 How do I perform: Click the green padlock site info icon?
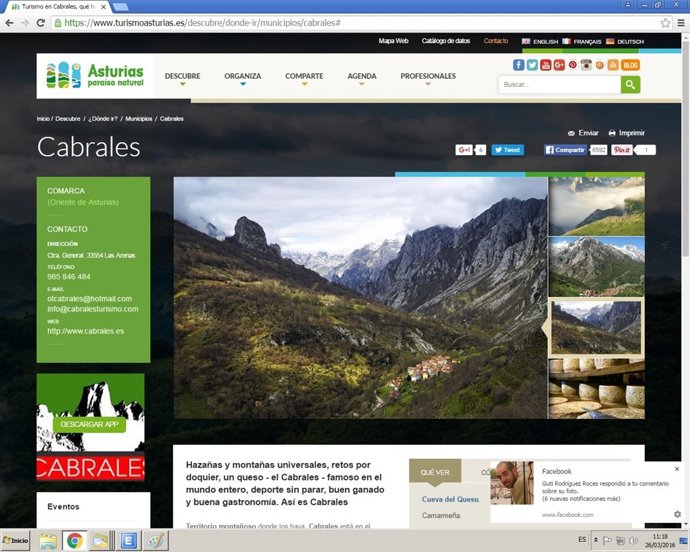click(58, 23)
